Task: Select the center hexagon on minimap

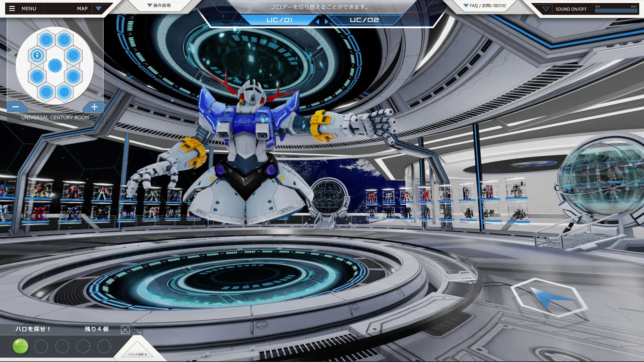Action: (x=55, y=66)
